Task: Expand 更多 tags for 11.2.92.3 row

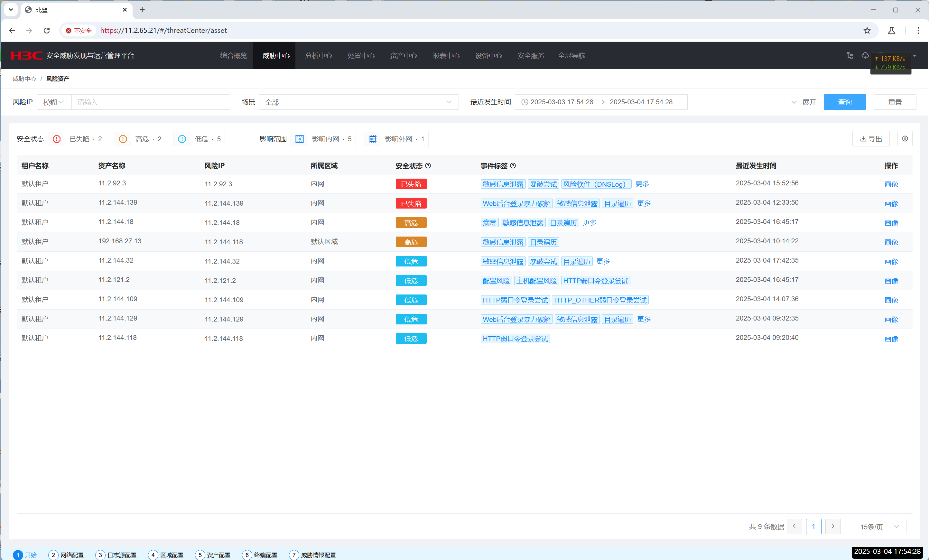Action: pyautogui.click(x=643, y=184)
